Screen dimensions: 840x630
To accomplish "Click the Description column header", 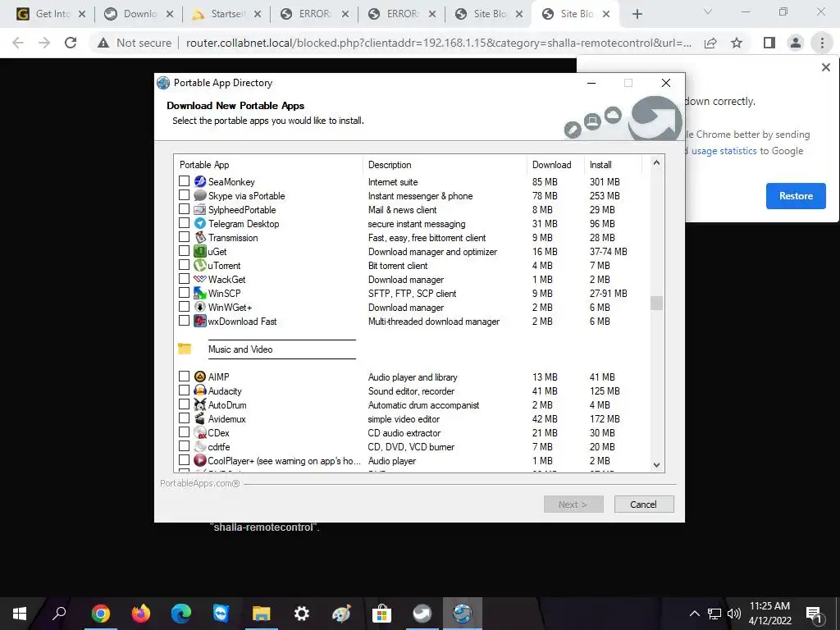I will point(445,164).
